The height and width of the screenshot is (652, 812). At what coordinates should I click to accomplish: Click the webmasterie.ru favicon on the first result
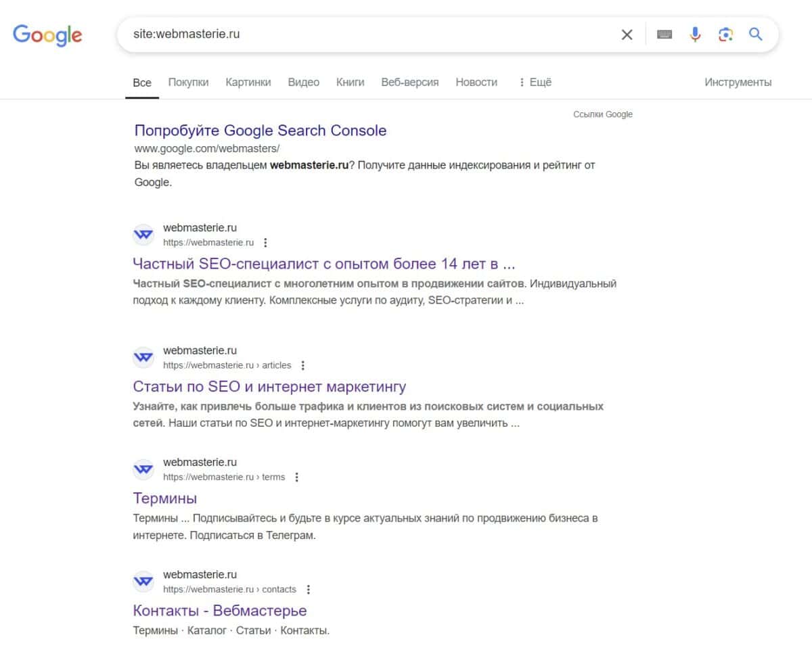click(x=143, y=235)
